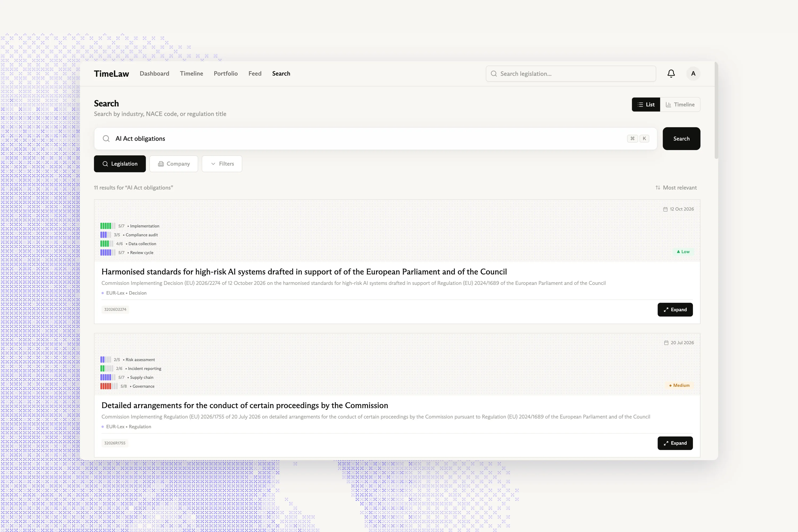Open the Filters dropdown
The image size is (798, 532).
[222, 164]
